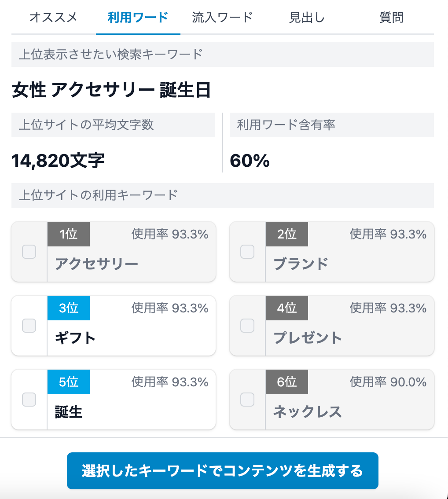Click the blue 5位 rank badge
The image size is (448, 499).
(x=69, y=382)
